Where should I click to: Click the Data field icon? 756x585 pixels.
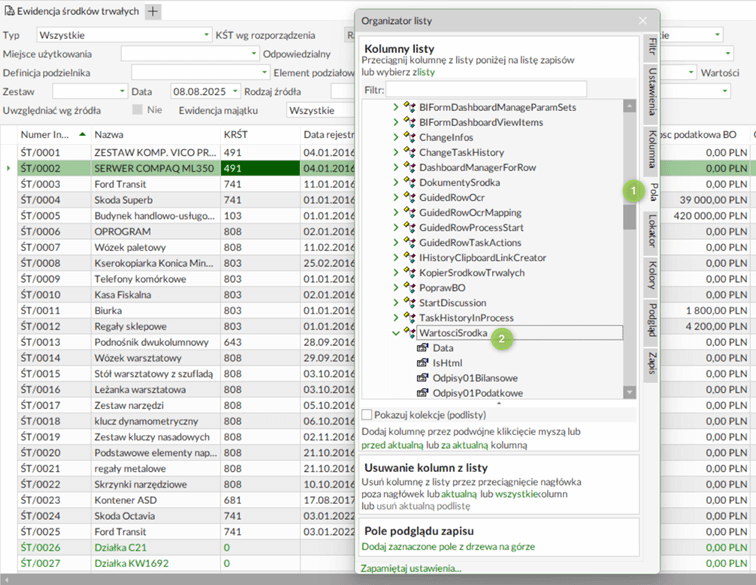(422, 347)
